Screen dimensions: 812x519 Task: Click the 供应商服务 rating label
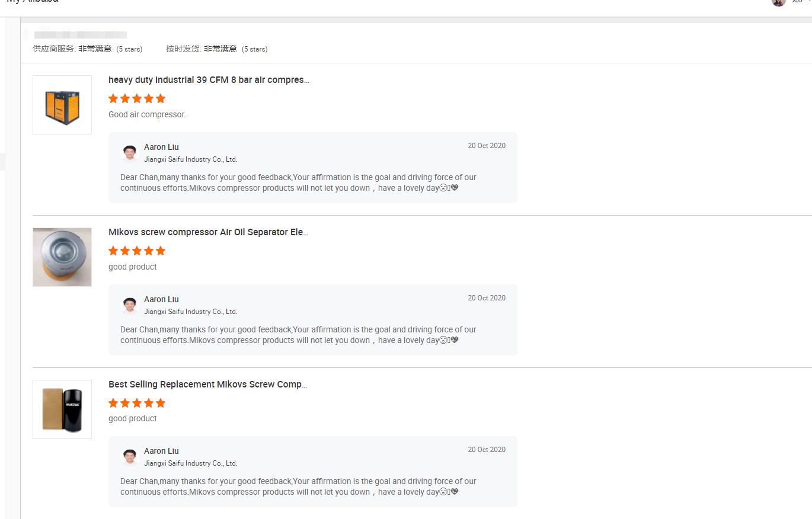coord(54,49)
